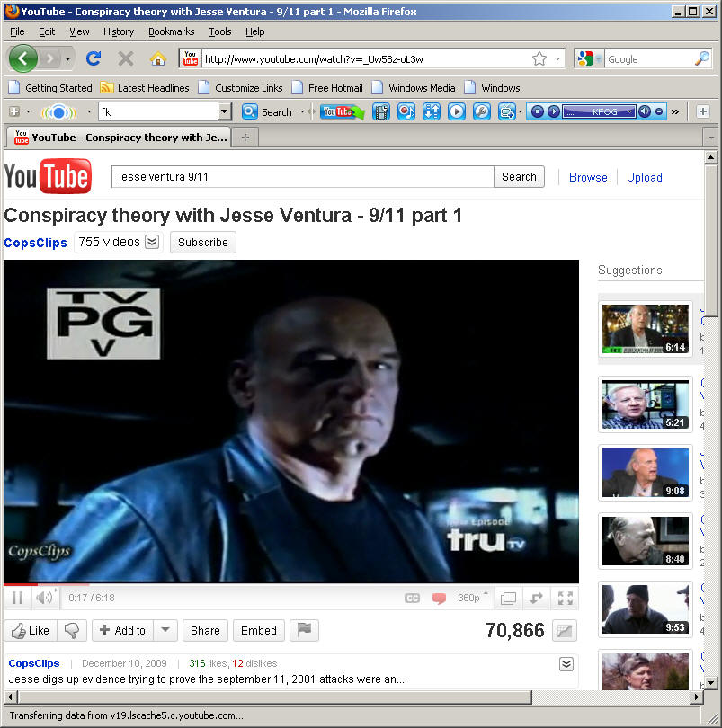Screen dimensions: 722x728
Task: Click the round play toolbar icon
Action: pos(457,111)
